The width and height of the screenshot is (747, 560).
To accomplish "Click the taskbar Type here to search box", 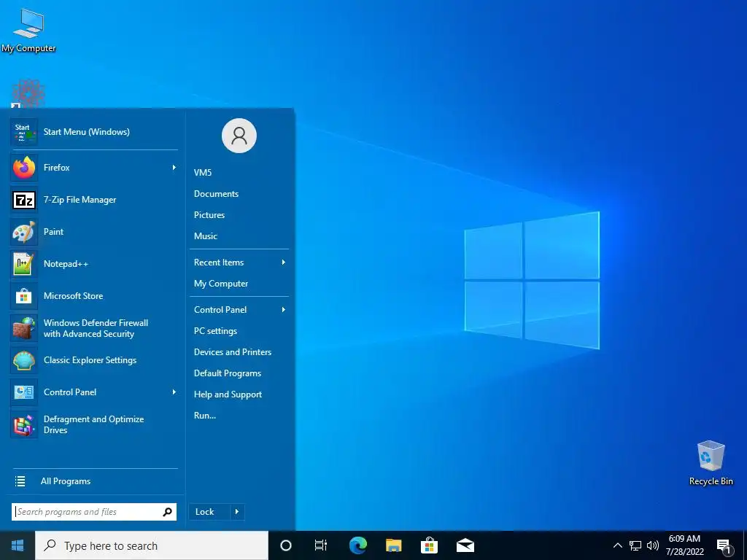I will (x=152, y=545).
